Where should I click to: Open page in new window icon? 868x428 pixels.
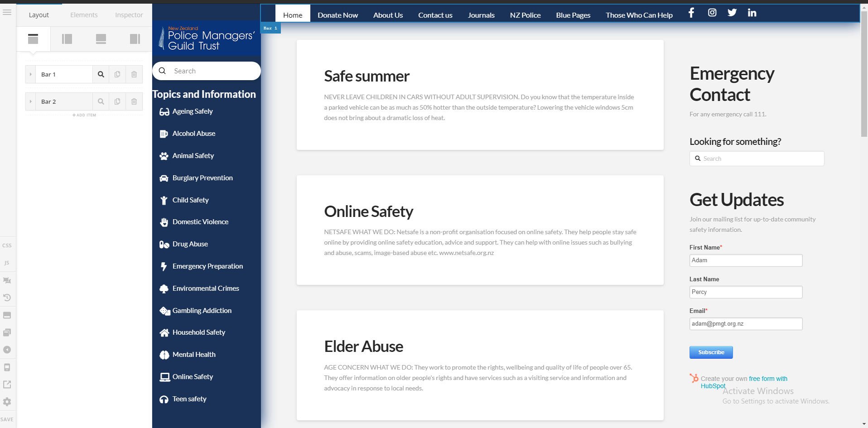coord(7,385)
